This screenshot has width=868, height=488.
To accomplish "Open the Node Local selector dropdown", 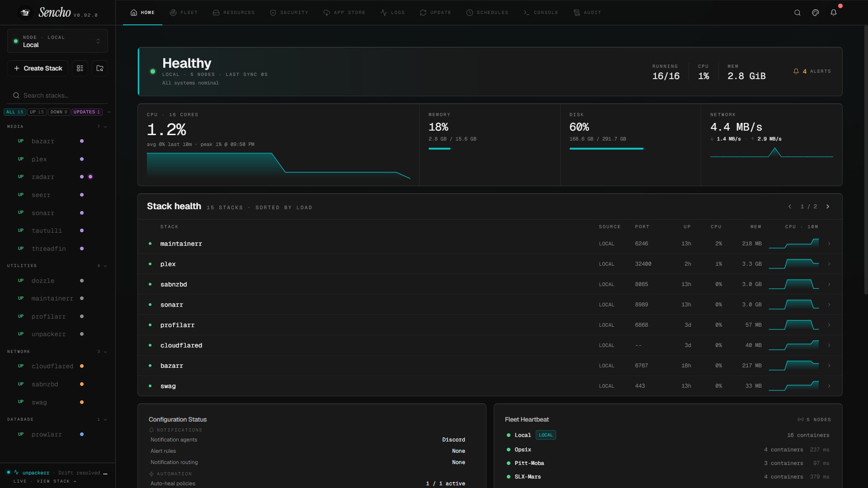I will [57, 41].
